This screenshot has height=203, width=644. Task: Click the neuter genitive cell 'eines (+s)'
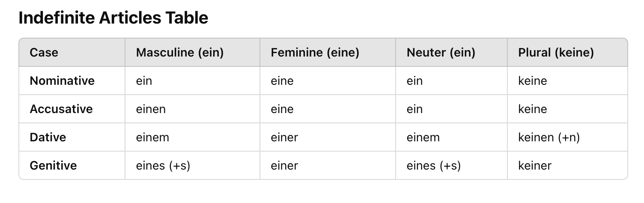434,165
